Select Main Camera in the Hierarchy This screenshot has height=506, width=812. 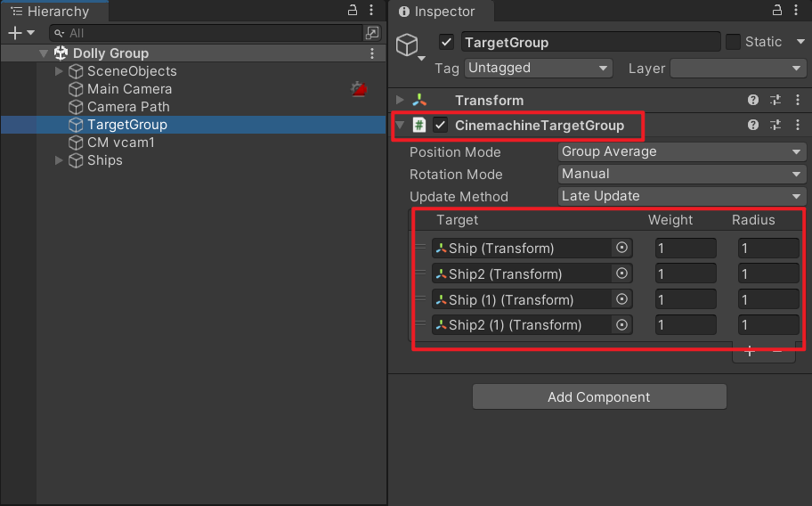tap(129, 89)
